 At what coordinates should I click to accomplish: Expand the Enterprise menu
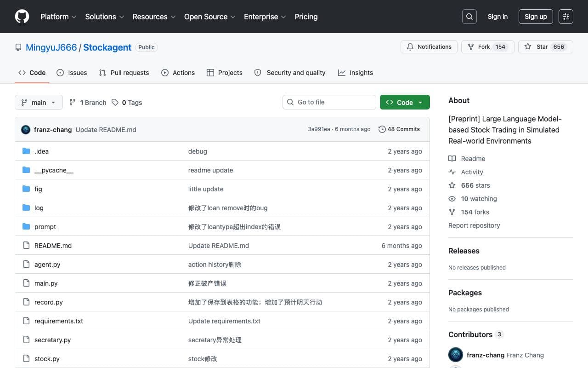tap(265, 17)
